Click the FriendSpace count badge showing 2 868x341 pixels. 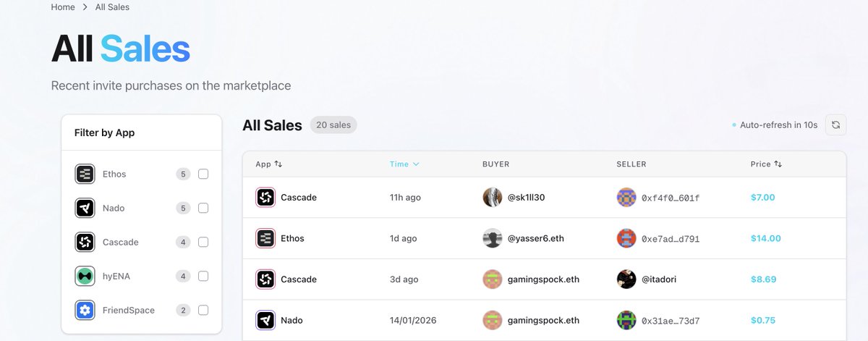point(184,310)
